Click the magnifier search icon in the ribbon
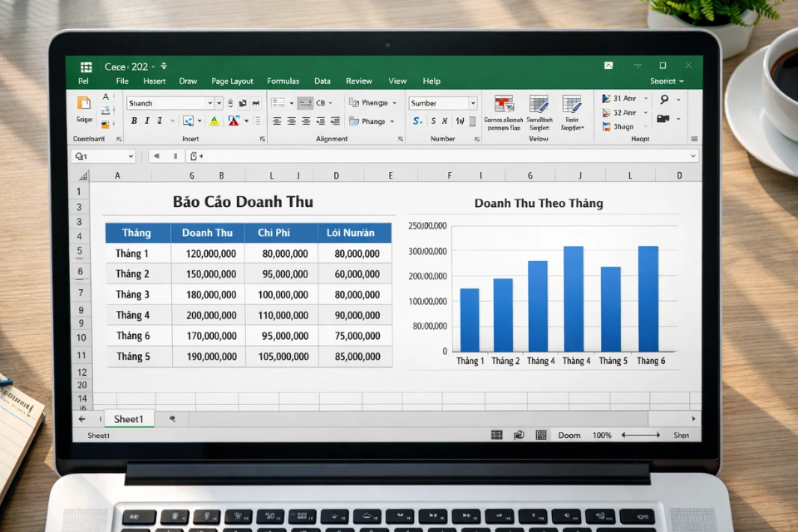The image size is (798, 532). 664,99
